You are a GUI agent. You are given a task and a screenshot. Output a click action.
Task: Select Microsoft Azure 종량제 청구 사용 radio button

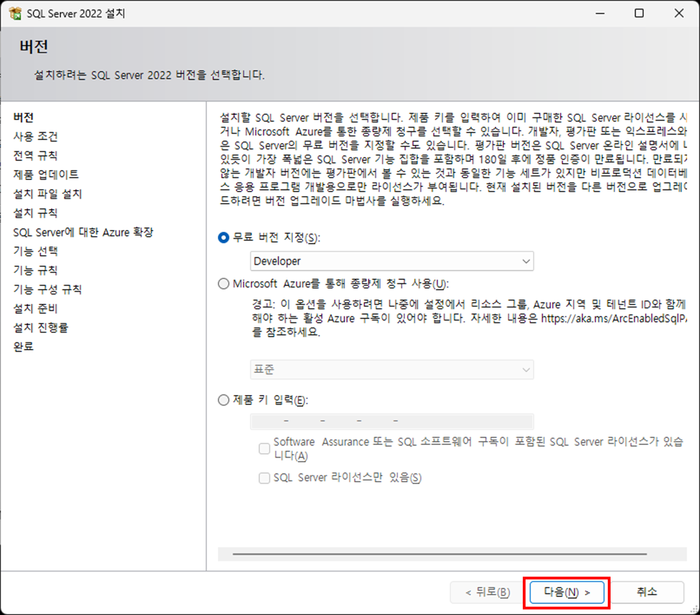click(x=223, y=284)
